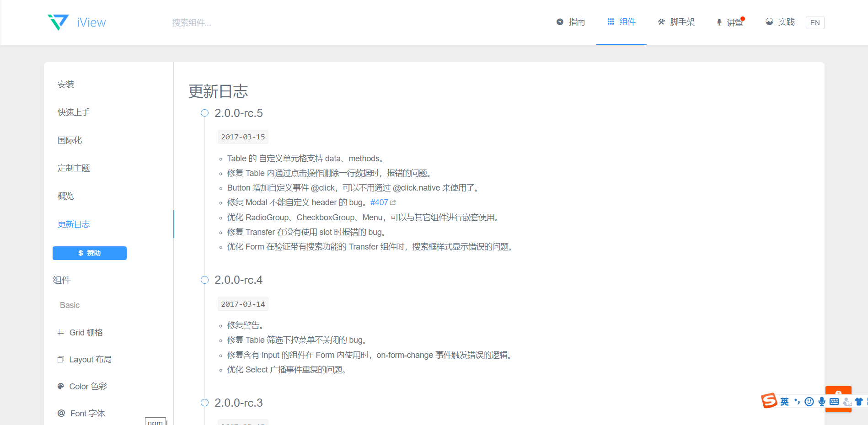868x425 pixels.
Task: Click the grid dots icon beside 组件
Action: [x=610, y=21]
